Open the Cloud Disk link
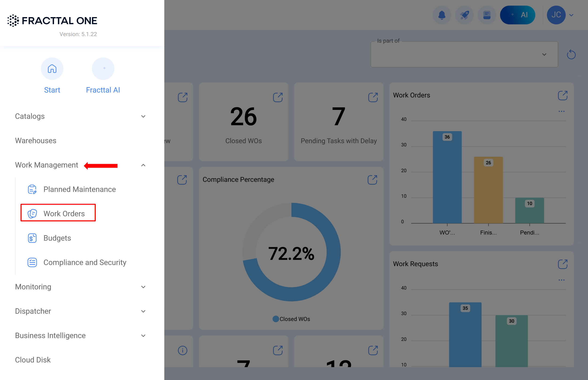The height and width of the screenshot is (380, 588). click(33, 360)
